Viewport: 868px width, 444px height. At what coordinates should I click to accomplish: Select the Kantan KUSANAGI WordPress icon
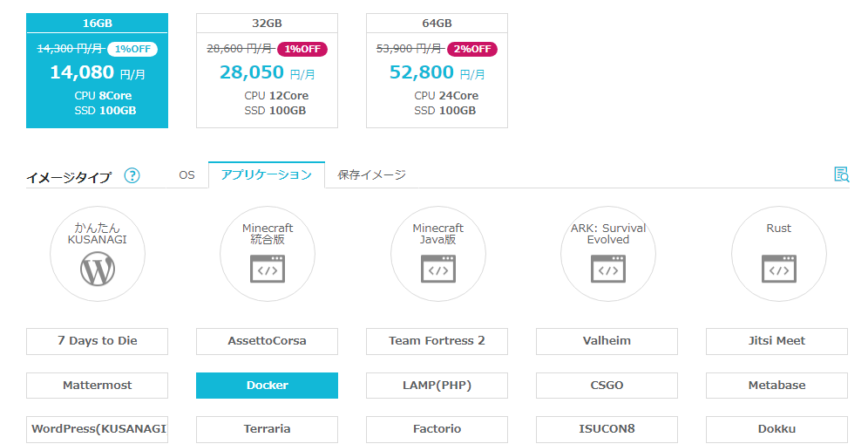[98, 254]
